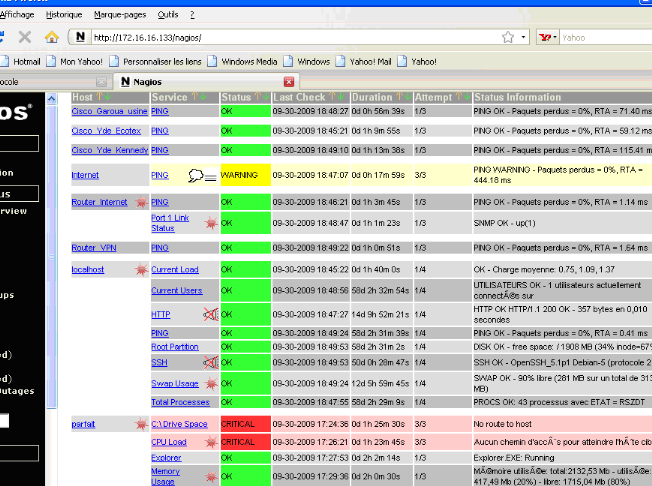Click notifications-disabled icon beside SSH service

210,362
